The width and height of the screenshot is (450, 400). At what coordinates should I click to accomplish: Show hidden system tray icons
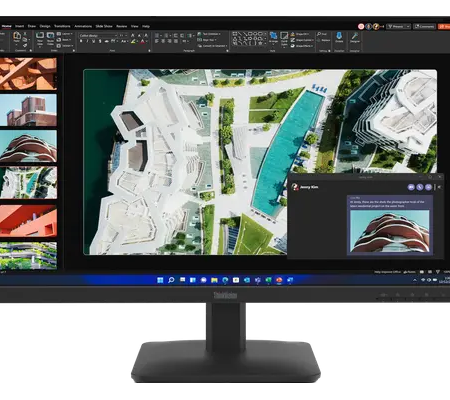[x=415, y=280]
